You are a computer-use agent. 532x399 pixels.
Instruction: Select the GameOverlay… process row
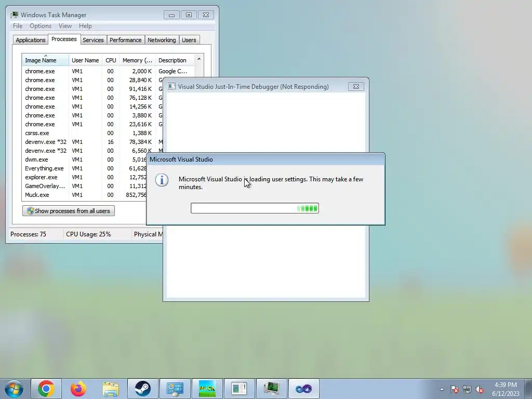point(85,186)
